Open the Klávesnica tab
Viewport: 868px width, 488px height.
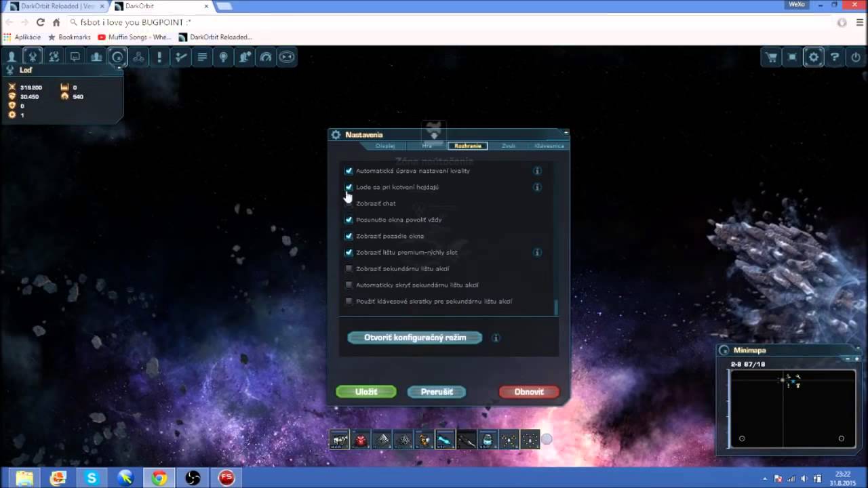[x=549, y=146]
